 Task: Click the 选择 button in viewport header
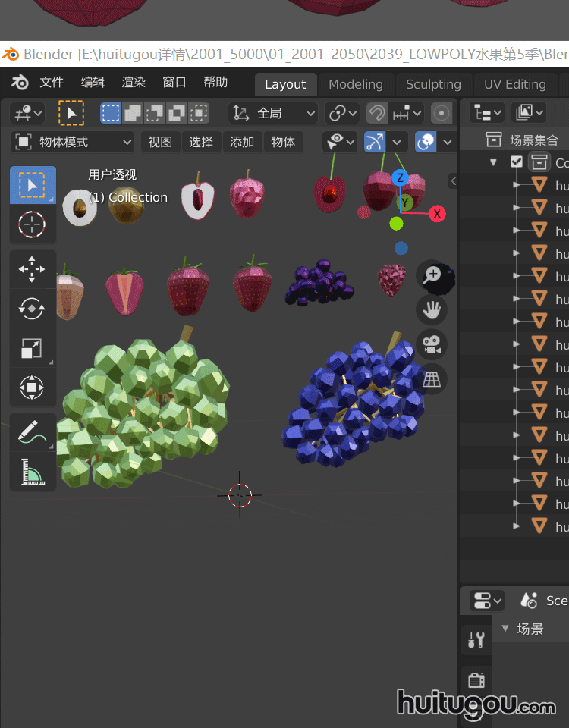point(201,142)
